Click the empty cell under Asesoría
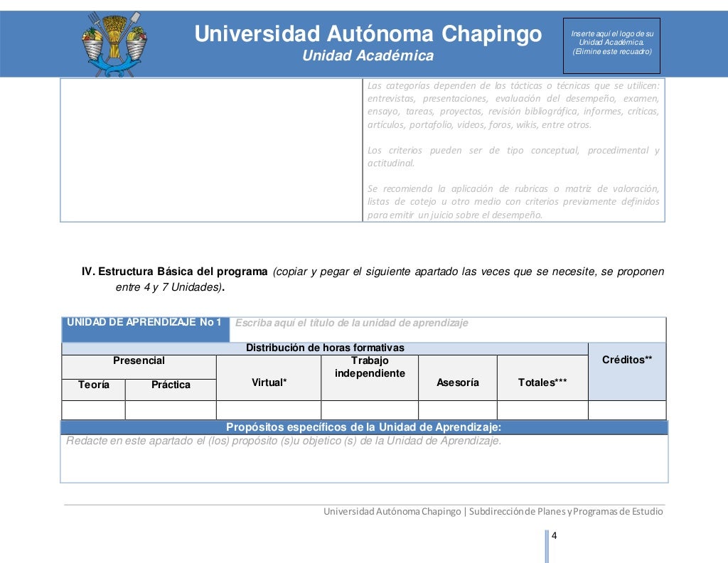The width and height of the screenshot is (728, 563). point(458,410)
